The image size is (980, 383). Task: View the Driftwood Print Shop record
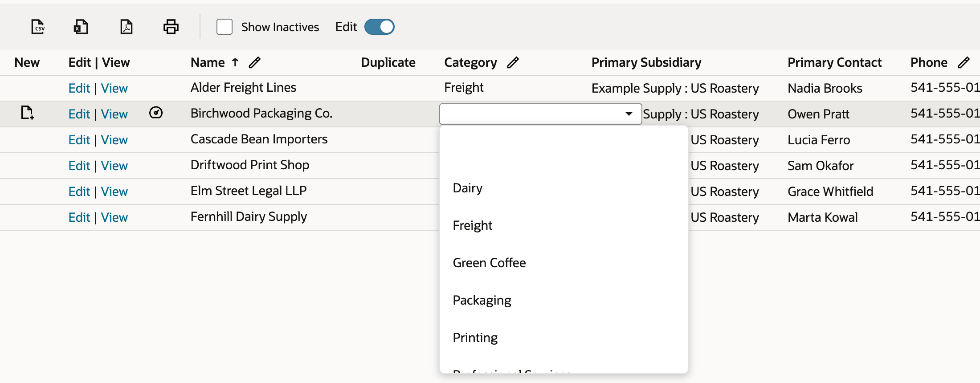pos(114,166)
